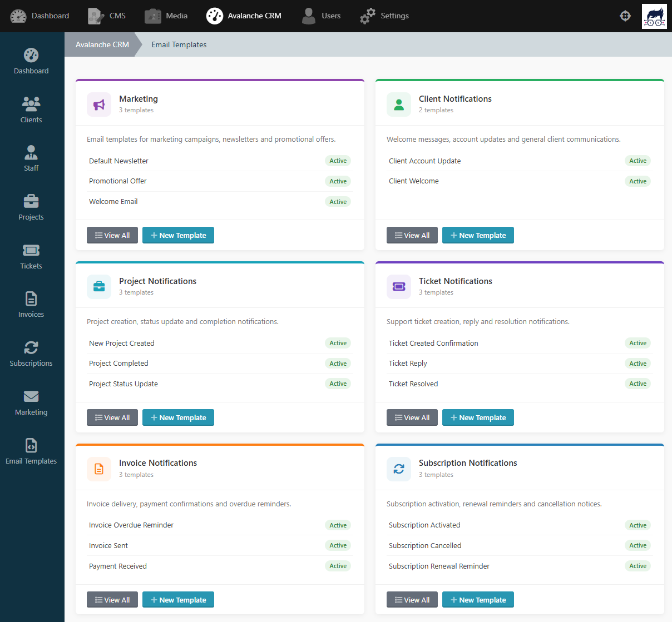Click the refresh icon on Subscription Notifications
This screenshot has height=622, width=672.
[398, 469]
